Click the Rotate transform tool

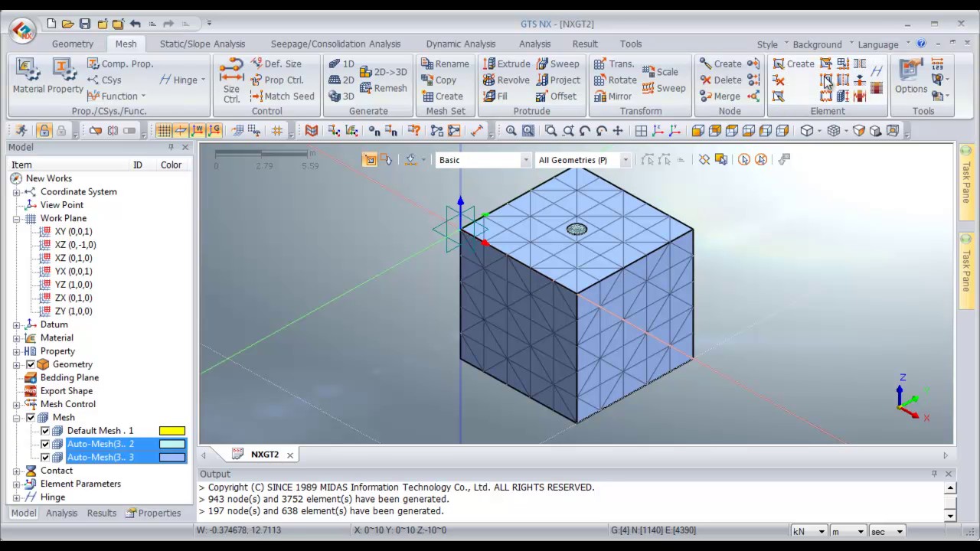point(615,80)
